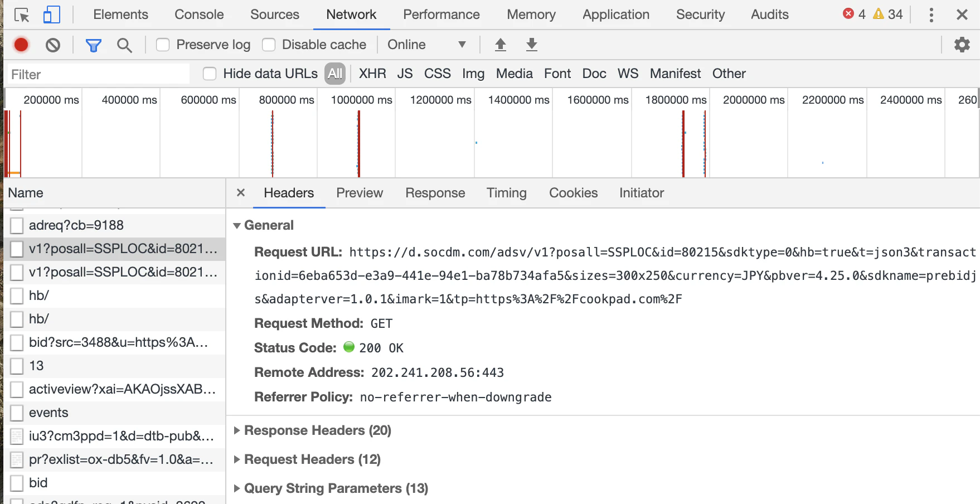Check Hide data URLs

(x=210, y=74)
